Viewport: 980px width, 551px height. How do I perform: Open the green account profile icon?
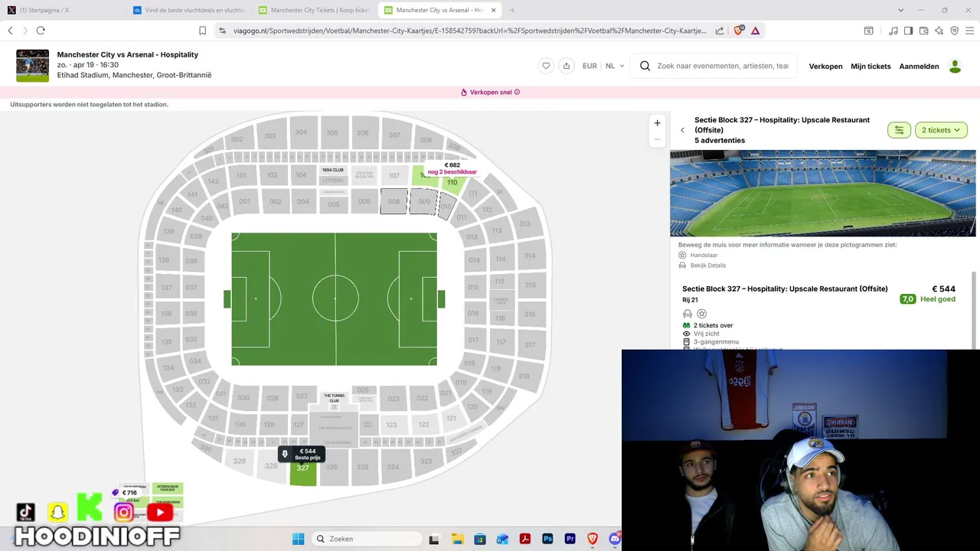pyautogui.click(x=955, y=67)
